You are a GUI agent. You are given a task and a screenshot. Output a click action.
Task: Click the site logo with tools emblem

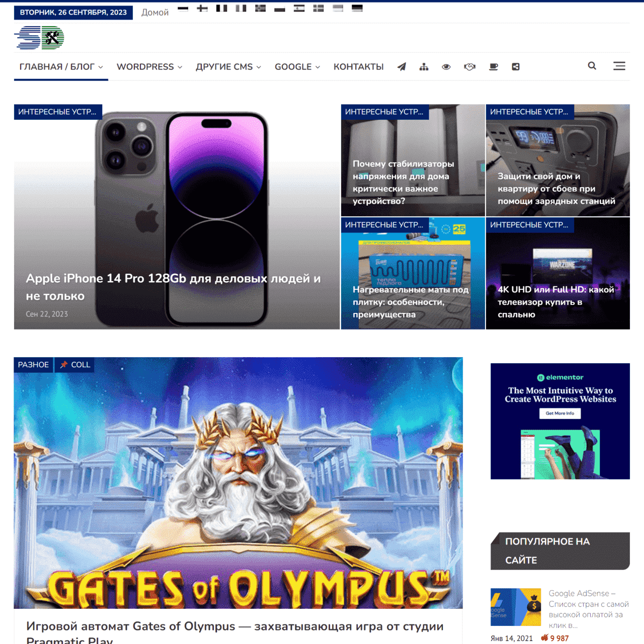(39, 38)
